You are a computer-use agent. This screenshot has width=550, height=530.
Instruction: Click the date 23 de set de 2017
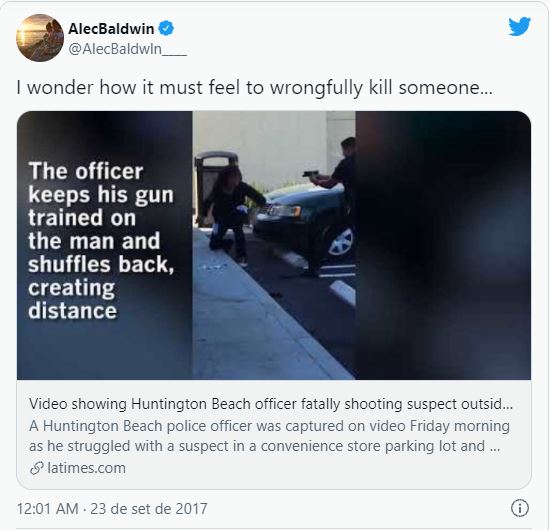(149, 509)
